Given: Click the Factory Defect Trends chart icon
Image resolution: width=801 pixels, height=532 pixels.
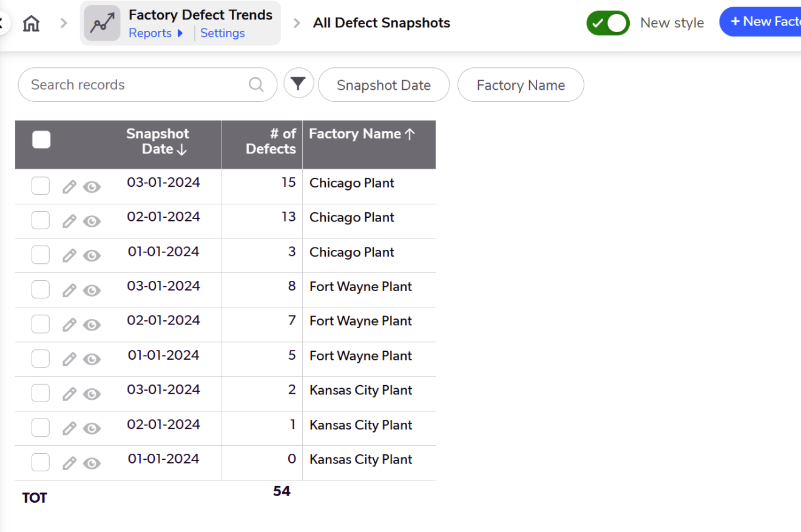Looking at the screenshot, I should coord(102,24).
